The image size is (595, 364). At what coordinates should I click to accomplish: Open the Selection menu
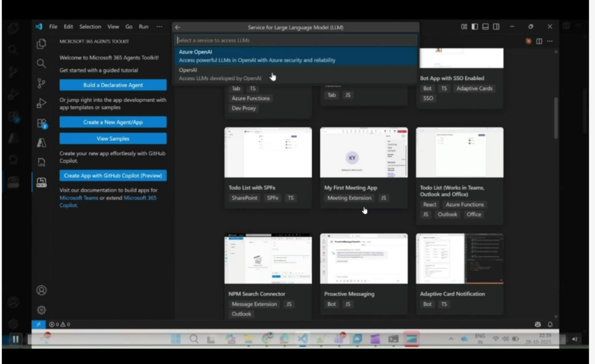[x=90, y=27]
